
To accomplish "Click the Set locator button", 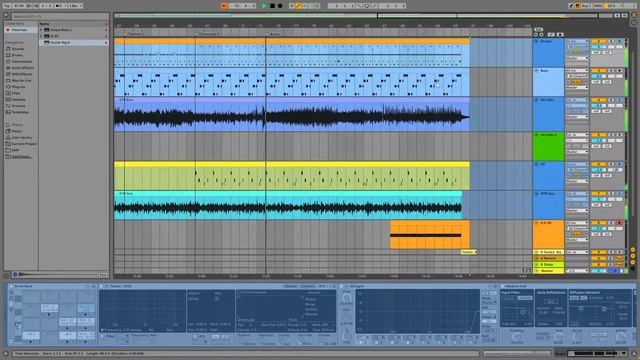I will [538, 30].
